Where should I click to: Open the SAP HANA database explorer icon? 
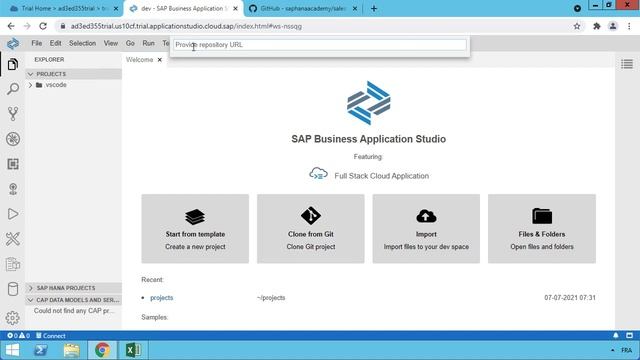[13, 289]
